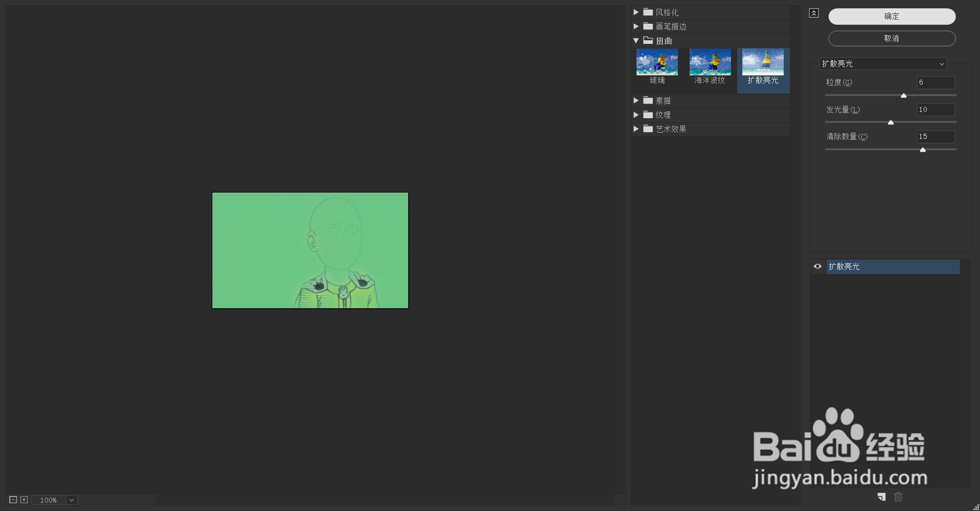Click the zoom in plus button
The image size is (980, 511).
pos(24,500)
